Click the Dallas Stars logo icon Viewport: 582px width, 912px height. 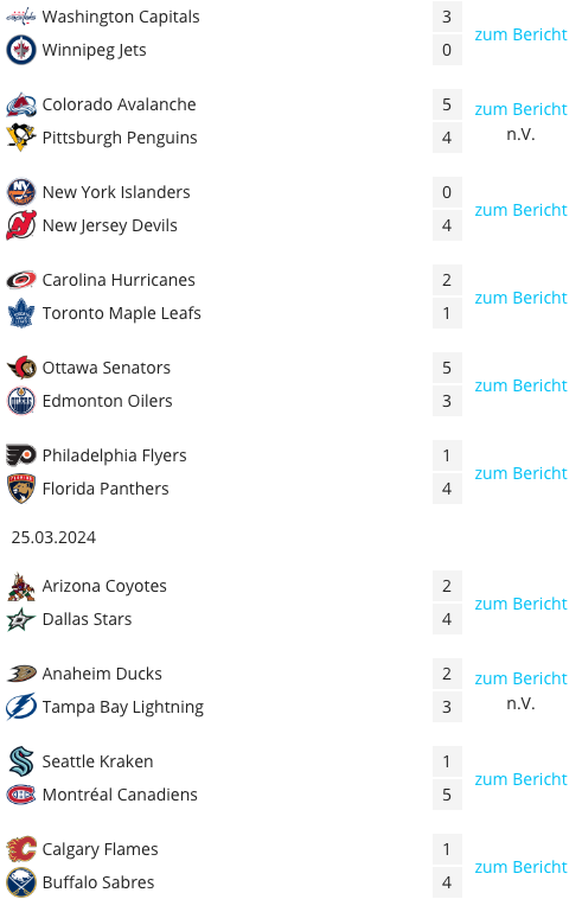21,619
